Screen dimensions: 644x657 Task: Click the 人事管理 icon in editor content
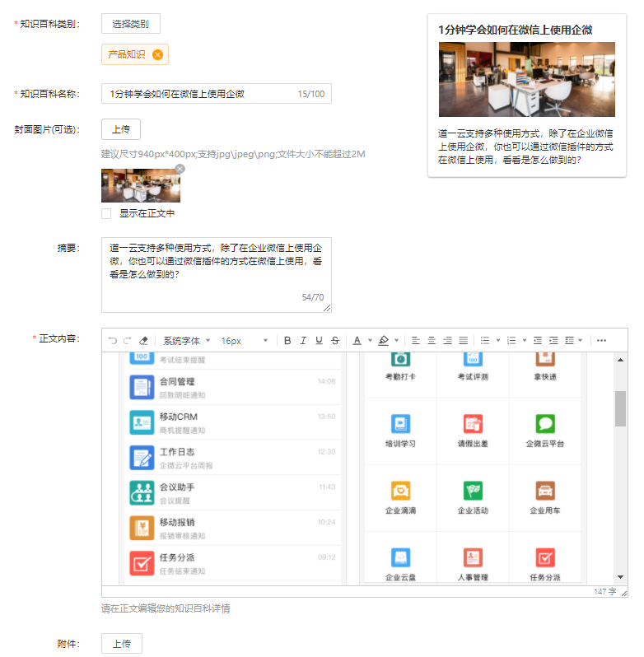click(473, 557)
